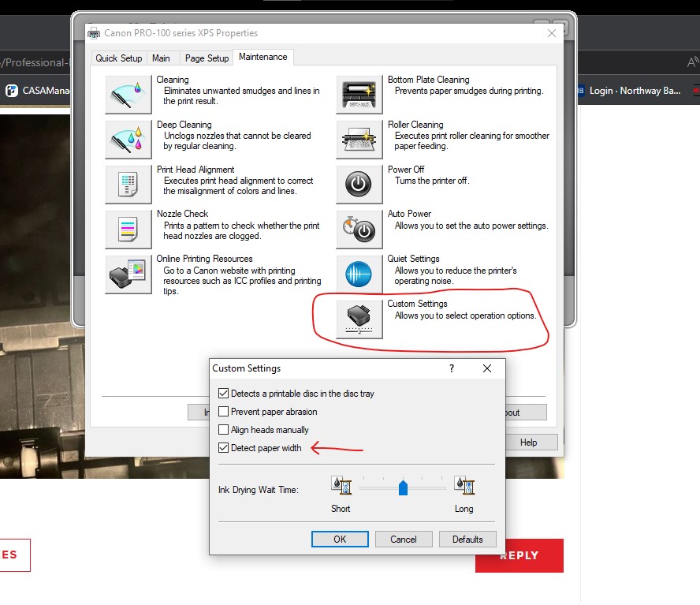Click the Power Off printer icon
This screenshot has height=605, width=700.
359,184
